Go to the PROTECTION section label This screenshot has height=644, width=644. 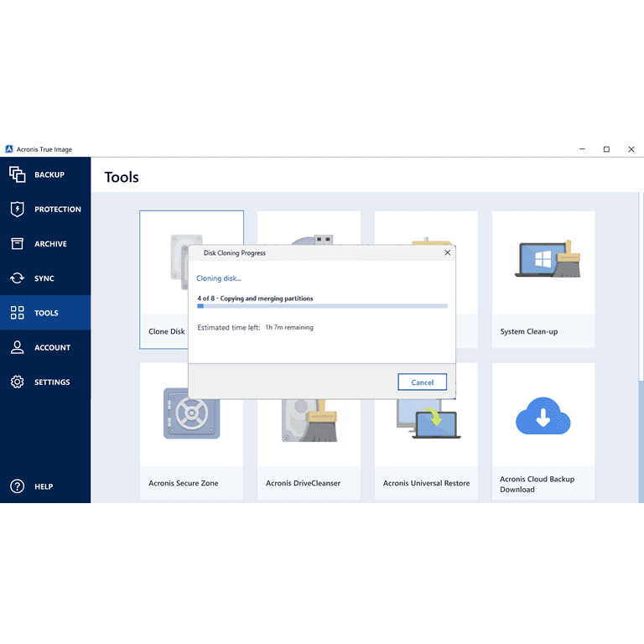pyautogui.click(x=58, y=210)
